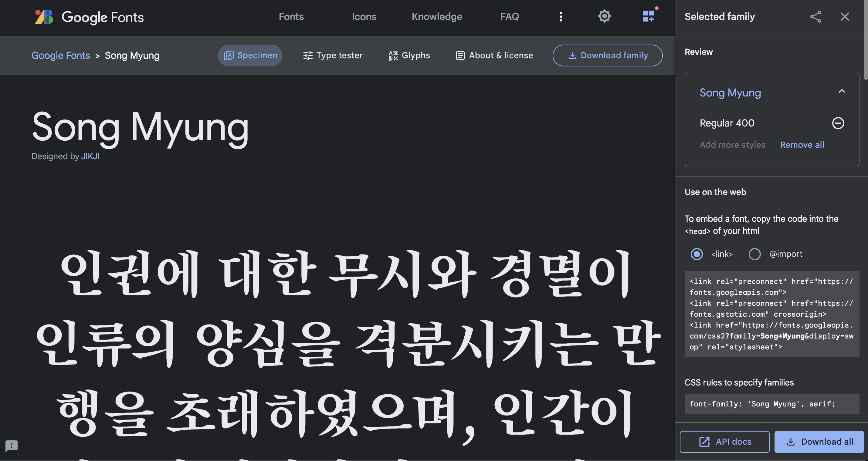Switch to the Specimen tab
Screen dimensions: 868x461
coord(250,56)
